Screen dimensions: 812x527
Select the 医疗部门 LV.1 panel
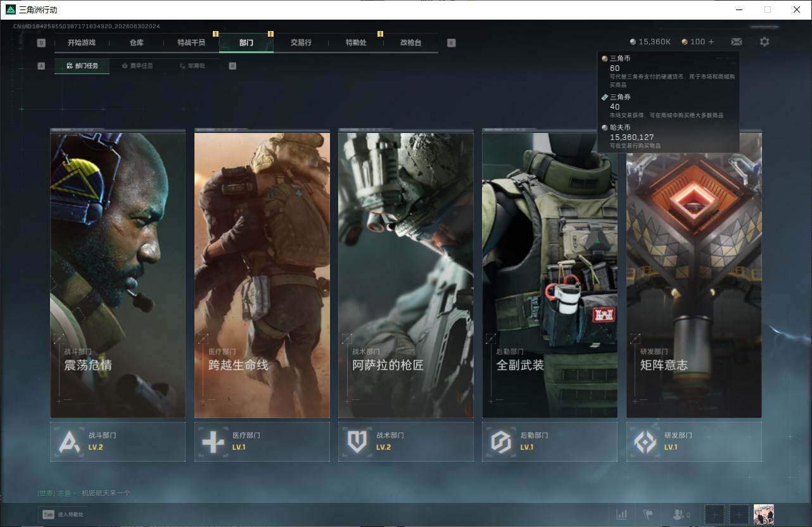pyautogui.click(x=262, y=441)
